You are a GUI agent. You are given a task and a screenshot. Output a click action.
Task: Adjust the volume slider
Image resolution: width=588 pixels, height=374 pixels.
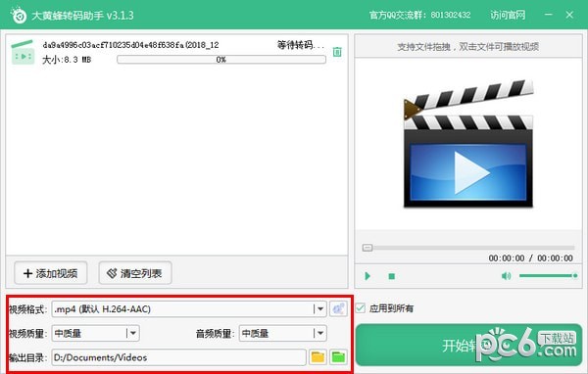pos(548,276)
